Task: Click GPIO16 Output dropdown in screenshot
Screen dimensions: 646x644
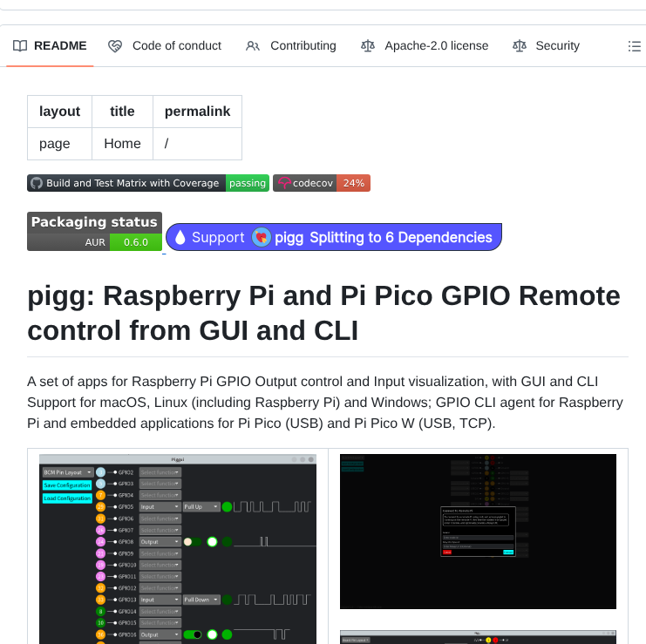Action: (160, 635)
